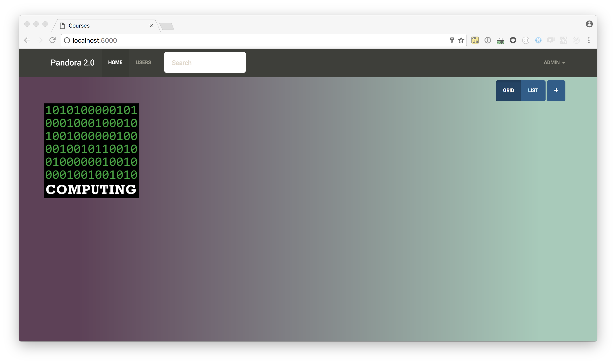
Task: Open the USERS nav item
Action: point(143,63)
